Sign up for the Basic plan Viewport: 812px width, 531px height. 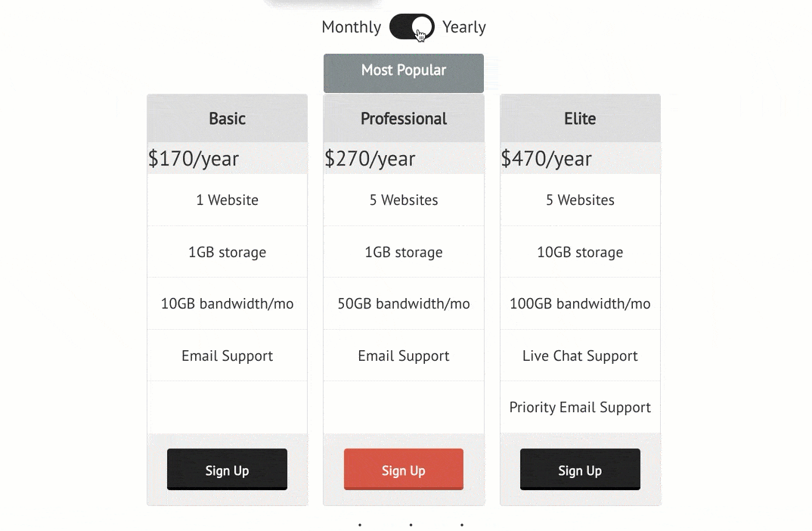(227, 469)
